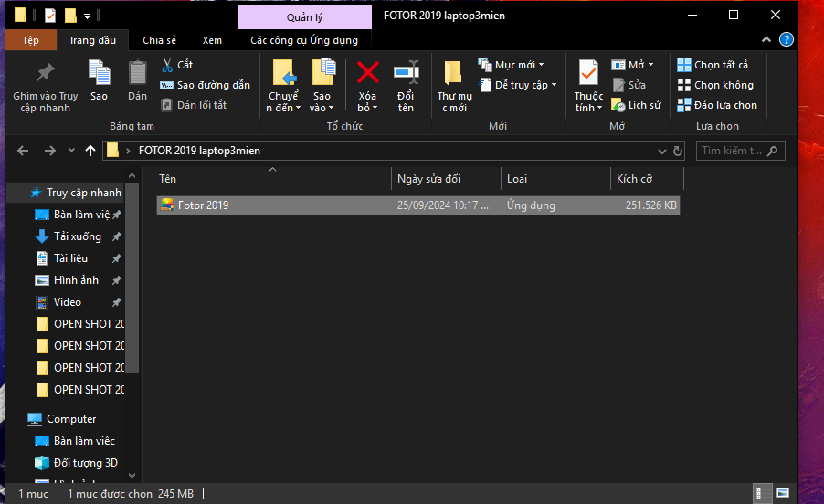Screen dimensions: 824x504
Task: Switch to large icons view in status bar
Action: [x=783, y=493]
